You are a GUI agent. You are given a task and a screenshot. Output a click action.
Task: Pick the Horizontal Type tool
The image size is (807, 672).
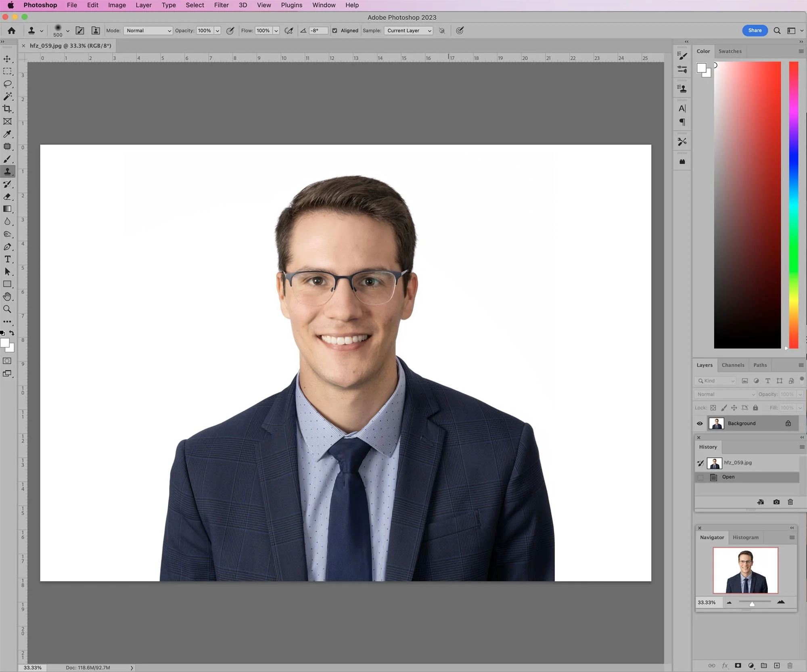coord(7,259)
